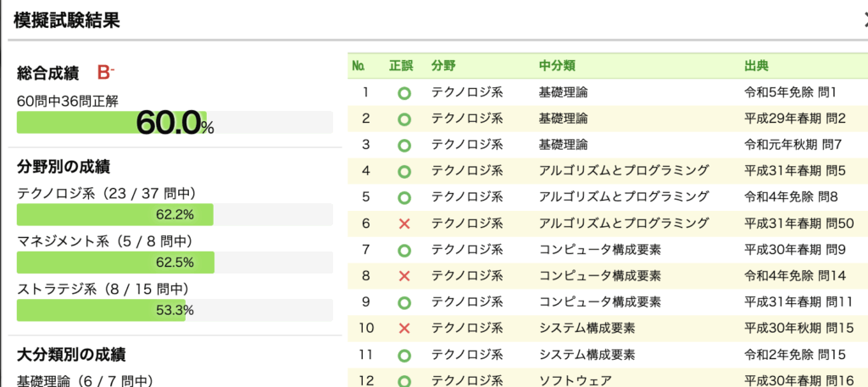Select the row 5 アルゴリズムとプログラミング cell
Viewport: 868px width, 387px height.
tap(623, 197)
